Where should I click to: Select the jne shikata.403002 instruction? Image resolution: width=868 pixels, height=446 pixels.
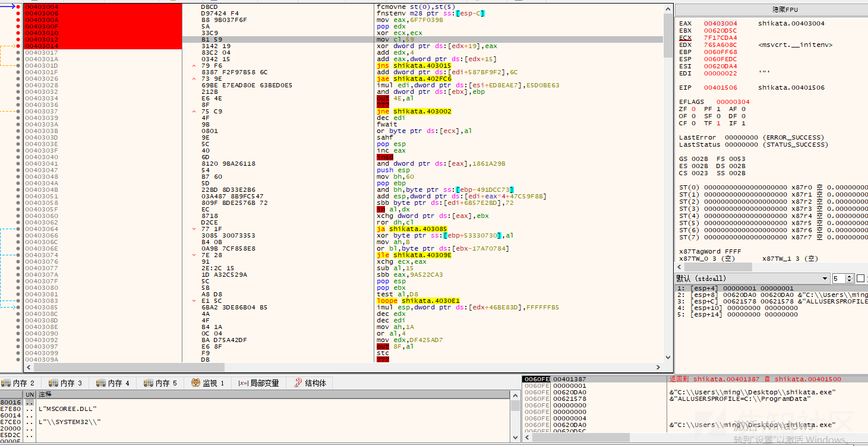pyautogui.click(x=414, y=111)
